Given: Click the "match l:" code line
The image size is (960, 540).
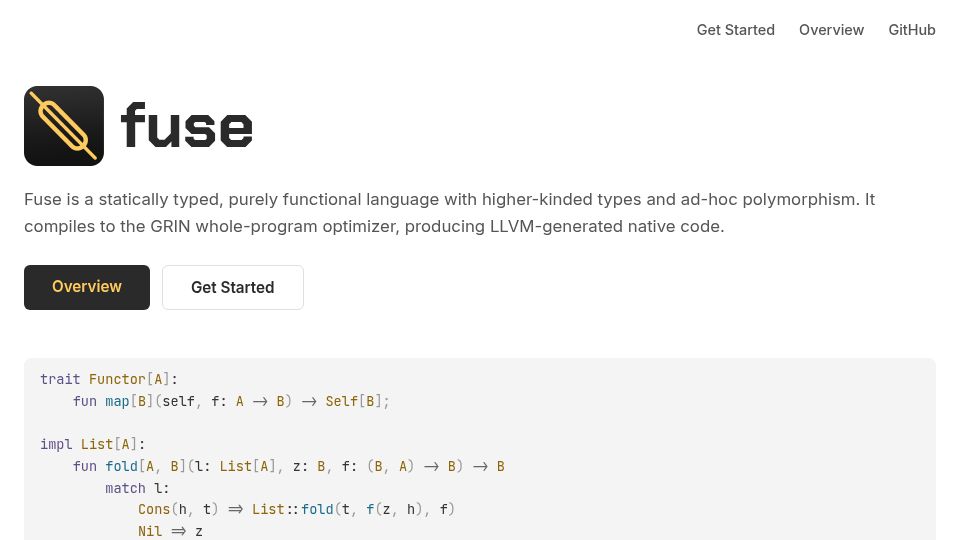Looking at the screenshot, I should pyautogui.click(x=137, y=488).
